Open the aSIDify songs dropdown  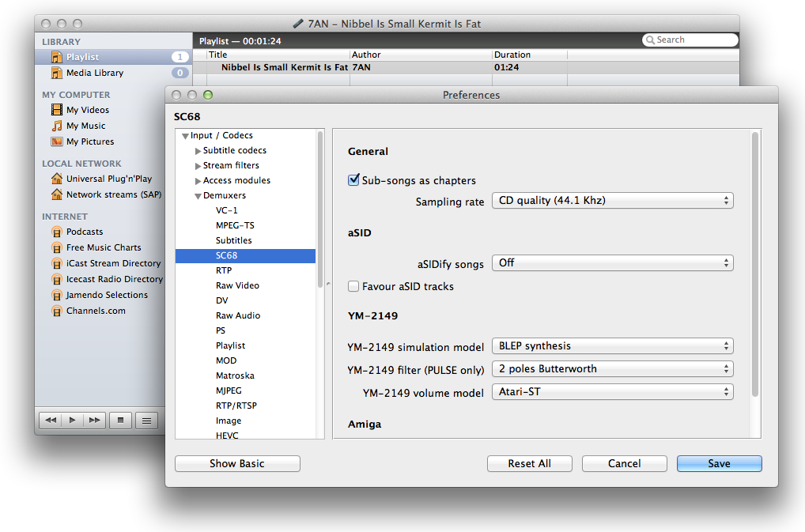click(x=612, y=263)
